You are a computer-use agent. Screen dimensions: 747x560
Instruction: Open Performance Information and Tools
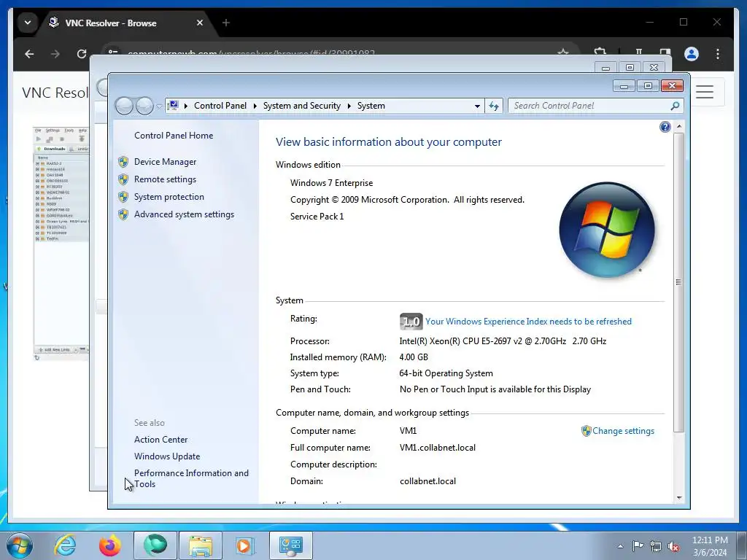(191, 478)
